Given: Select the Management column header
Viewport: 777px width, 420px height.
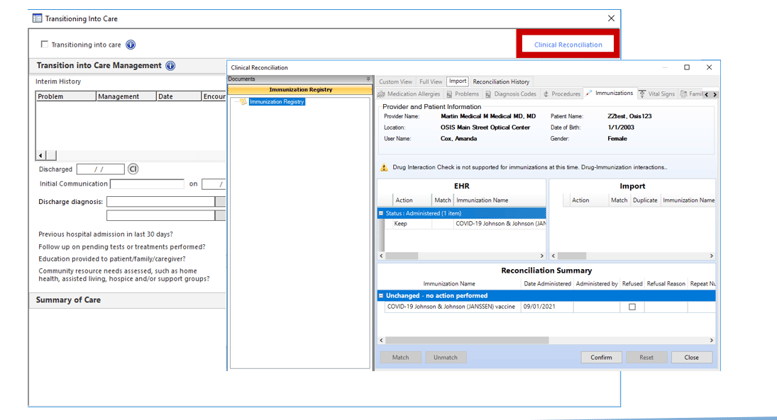Looking at the screenshot, I should tap(126, 96).
